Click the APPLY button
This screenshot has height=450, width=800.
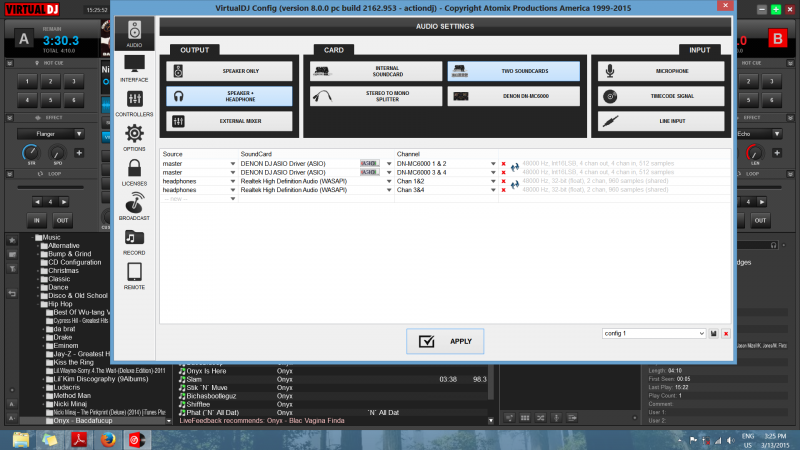(445, 341)
